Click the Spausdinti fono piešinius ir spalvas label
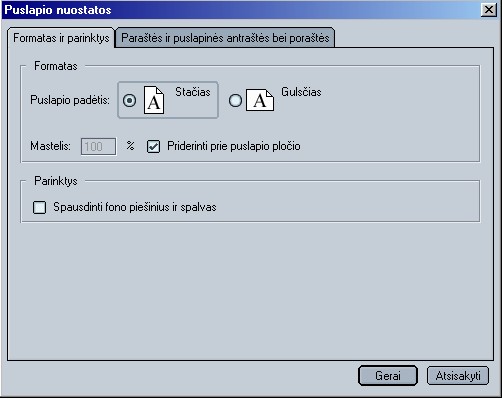This screenshot has height=399, width=502. click(135, 207)
